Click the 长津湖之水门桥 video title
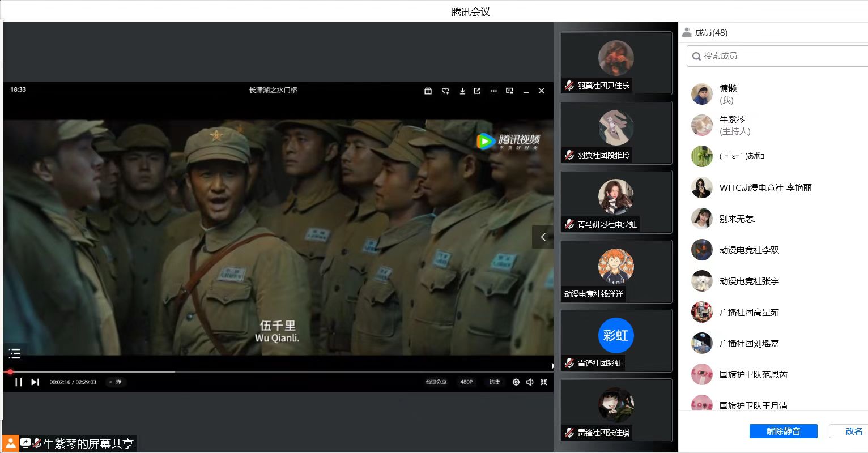Screen dimensions: 868x453 click(x=273, y=90)
